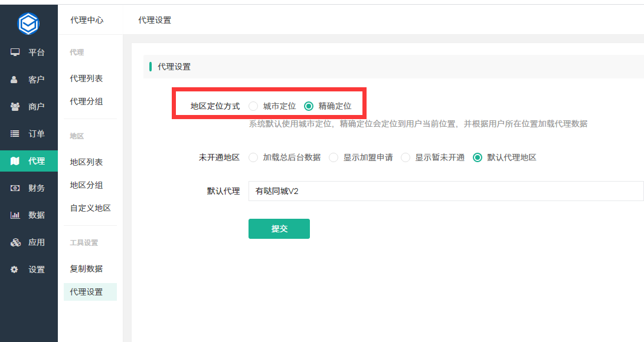Viewport: 644px width, 342px height.
Task: Click the grey 代理 section heading in submenu
Action: tap(77, 52)
